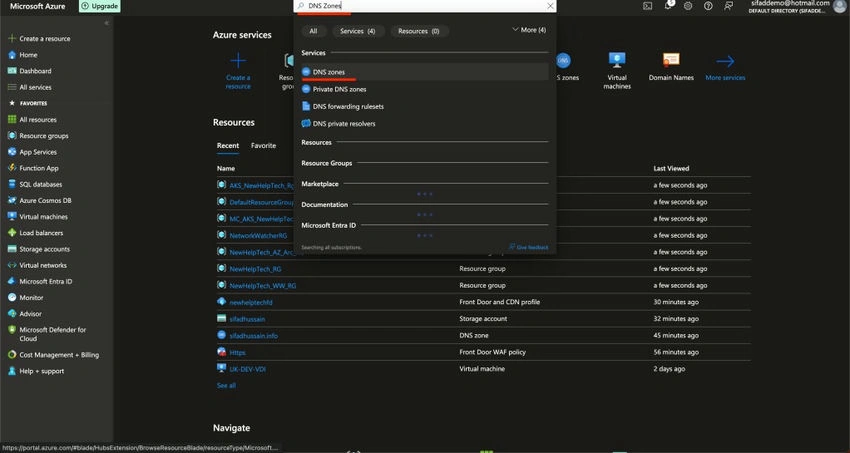Image resolution: width=850 pixels, height=453 pixels.
Task: Click Create a resource tile
Action: click(x=238, y=71)
